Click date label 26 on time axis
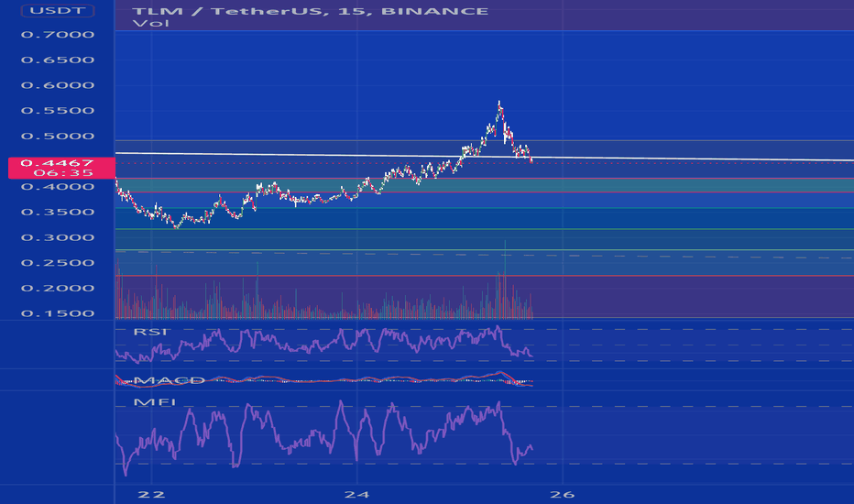 (562, 495)
